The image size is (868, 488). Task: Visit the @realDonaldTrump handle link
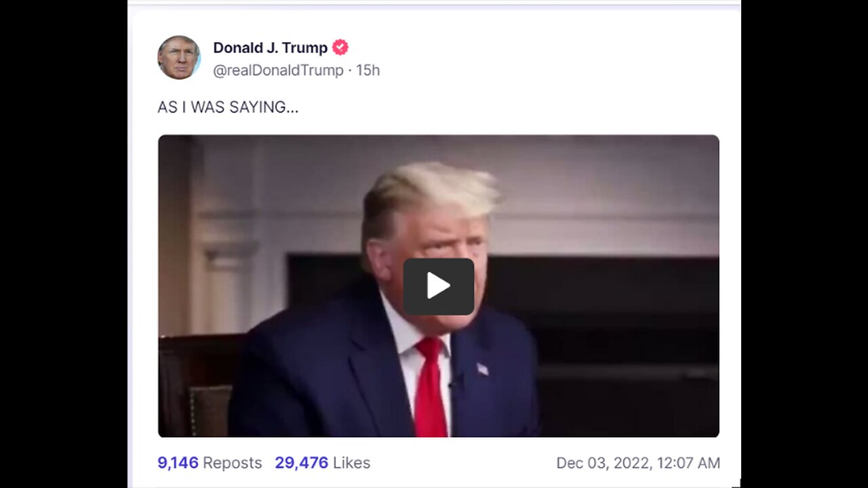(278, 70)
